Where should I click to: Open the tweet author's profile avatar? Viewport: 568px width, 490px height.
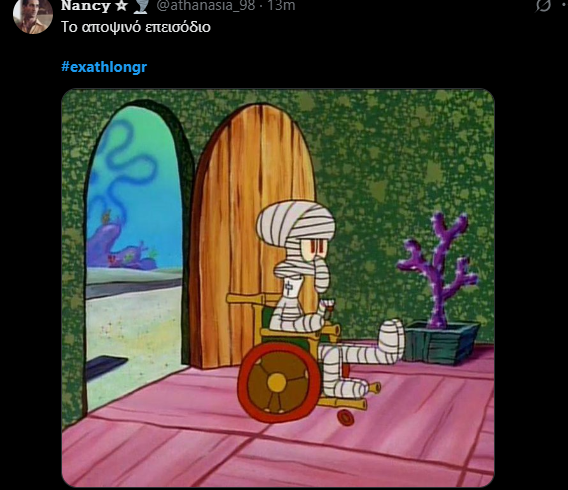(33, 15)
